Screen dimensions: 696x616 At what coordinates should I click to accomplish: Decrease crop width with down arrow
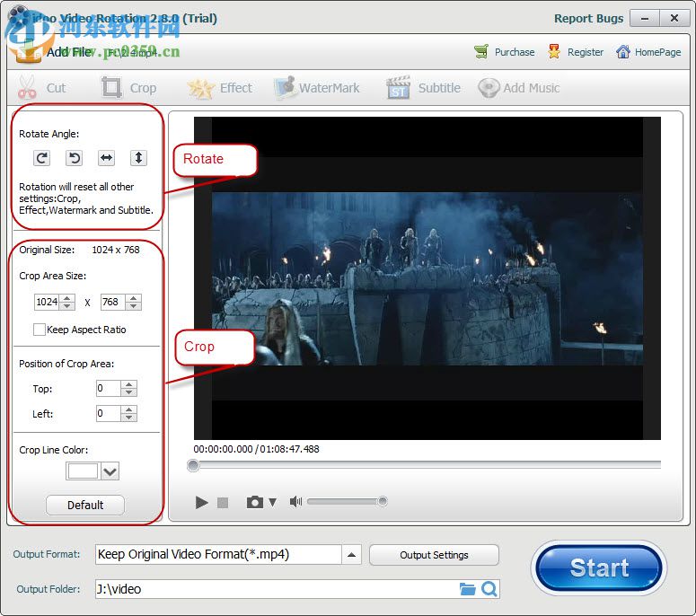click(x=67, y=306)
